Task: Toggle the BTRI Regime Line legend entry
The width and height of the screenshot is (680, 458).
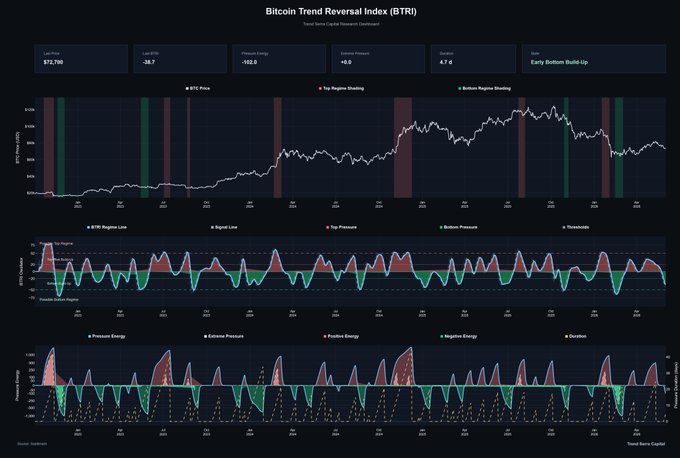Action: point(107,227)
